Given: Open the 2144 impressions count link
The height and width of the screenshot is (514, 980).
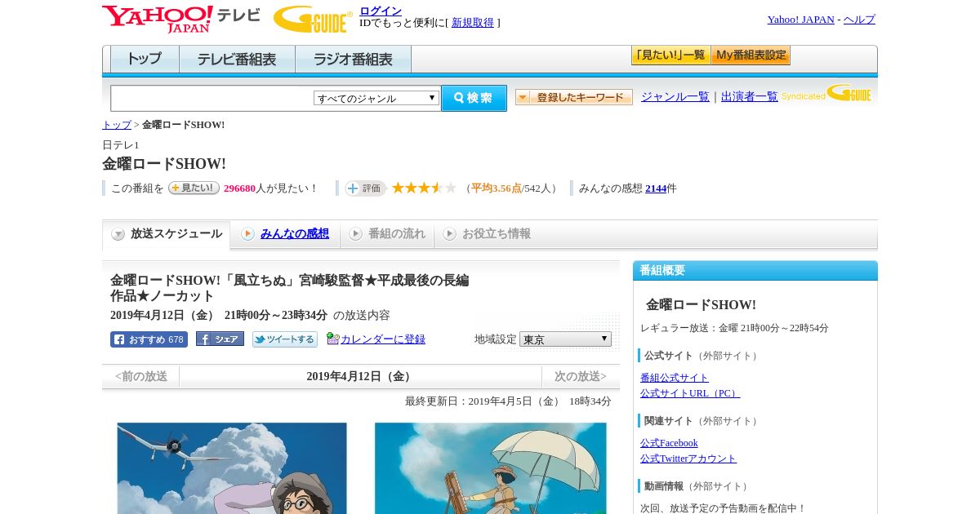Looking at the screenshot, I should [x=656, y=188].
